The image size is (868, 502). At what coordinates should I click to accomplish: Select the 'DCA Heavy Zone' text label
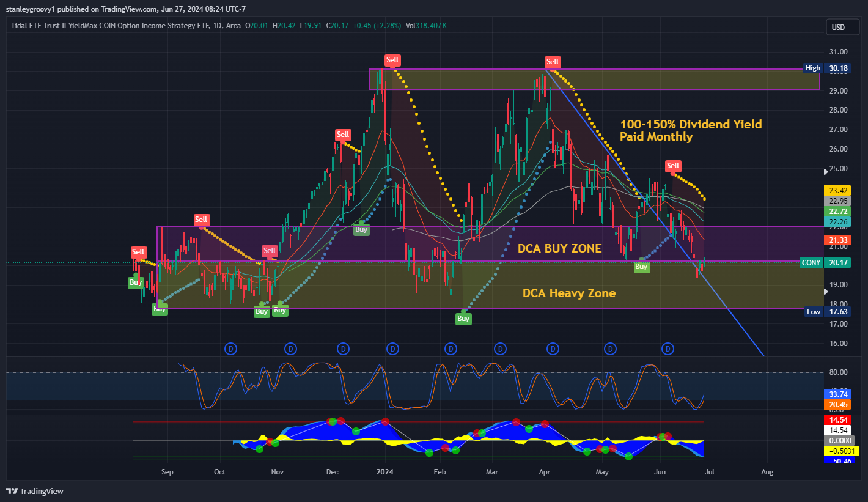point(569,293)
